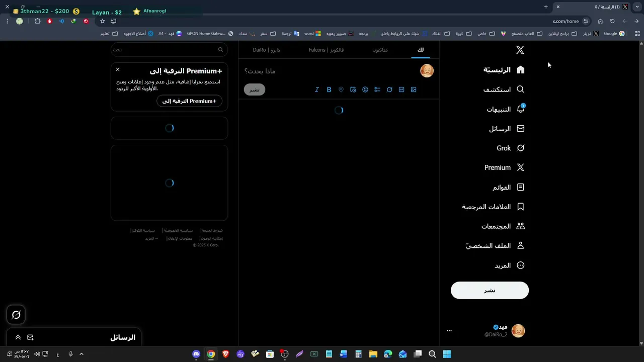Compose new message in messages drawer
Viewport: 644px width, 362px height.
click(30, 337)
